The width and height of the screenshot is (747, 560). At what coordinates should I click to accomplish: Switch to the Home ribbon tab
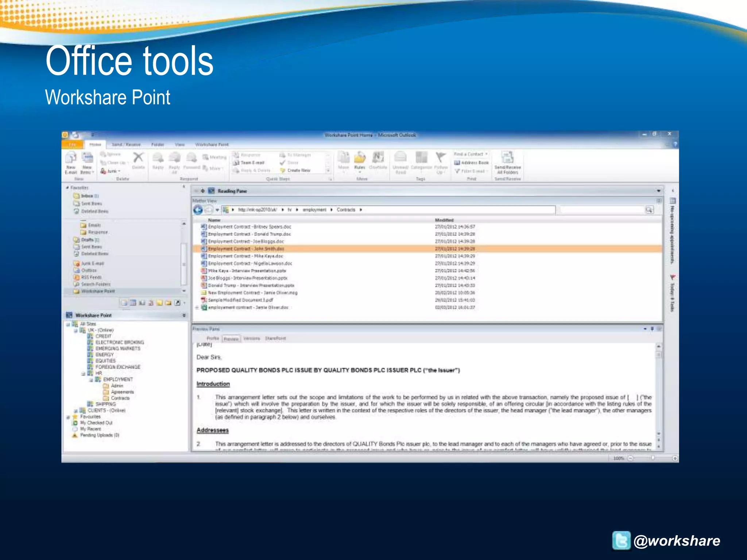(95, 145)
